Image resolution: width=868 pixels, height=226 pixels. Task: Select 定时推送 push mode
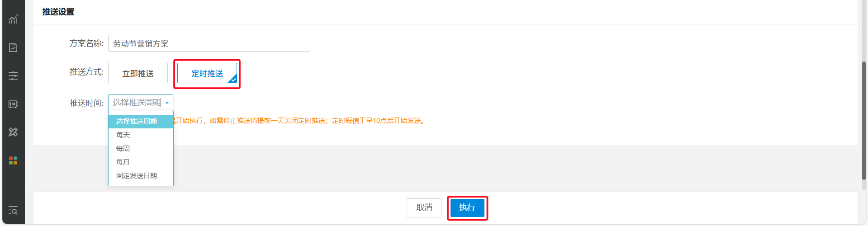[x=207, y=73]
